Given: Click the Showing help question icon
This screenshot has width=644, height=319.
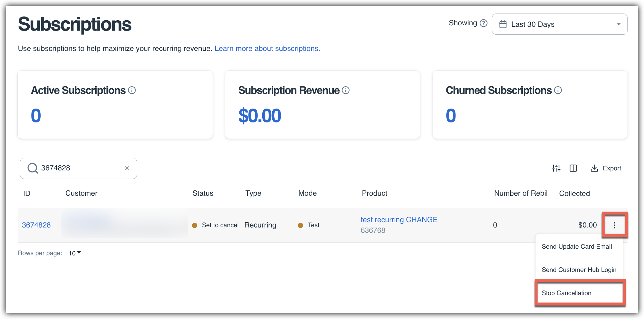Looking at the screenshot, I should pyautogui.click(x=483, y=23).
